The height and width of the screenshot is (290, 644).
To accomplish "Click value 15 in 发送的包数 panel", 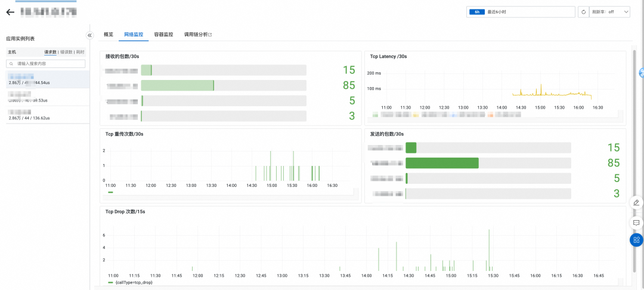I will pos(614,148).
